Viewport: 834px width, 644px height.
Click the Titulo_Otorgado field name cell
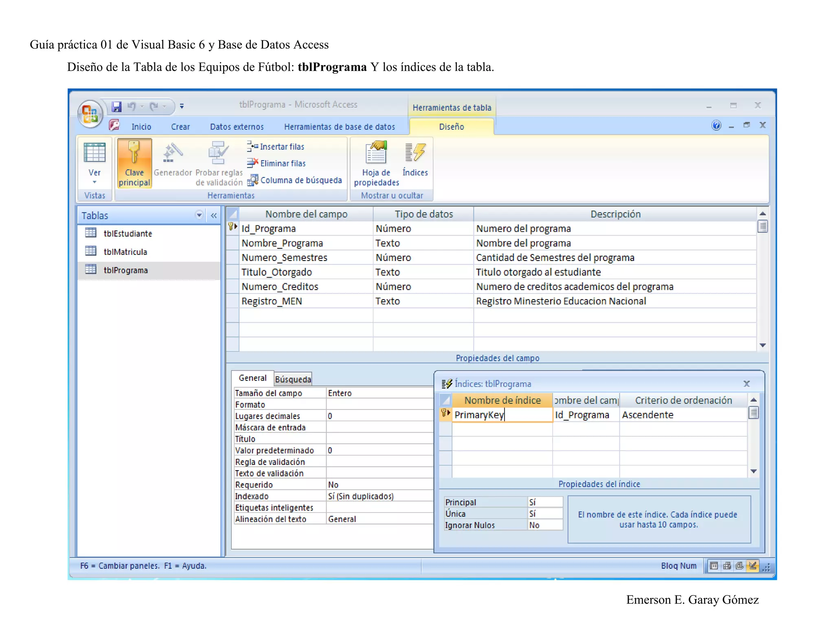point(306,272)
